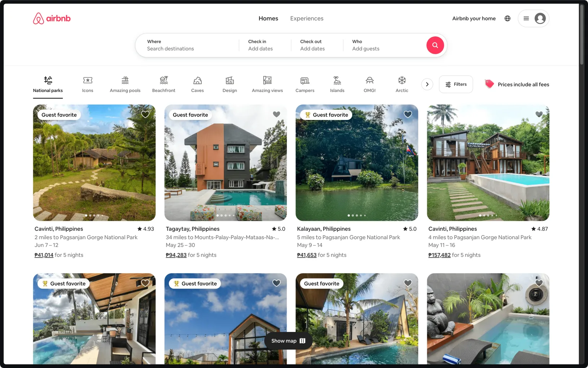Viewport: 588px width, 368px height.
Task: Click the Where search destinations field
Action: tap(188, 45)
